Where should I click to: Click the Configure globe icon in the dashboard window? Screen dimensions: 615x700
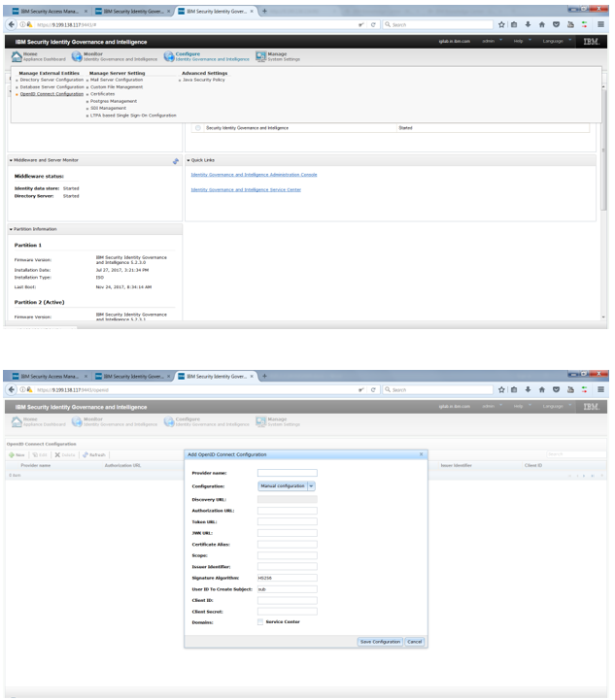(169, 56)
